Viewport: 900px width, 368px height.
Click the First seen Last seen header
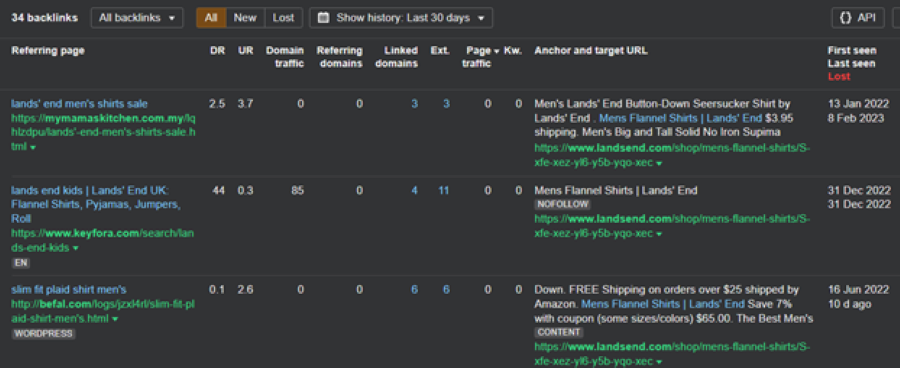coord(852,57)
